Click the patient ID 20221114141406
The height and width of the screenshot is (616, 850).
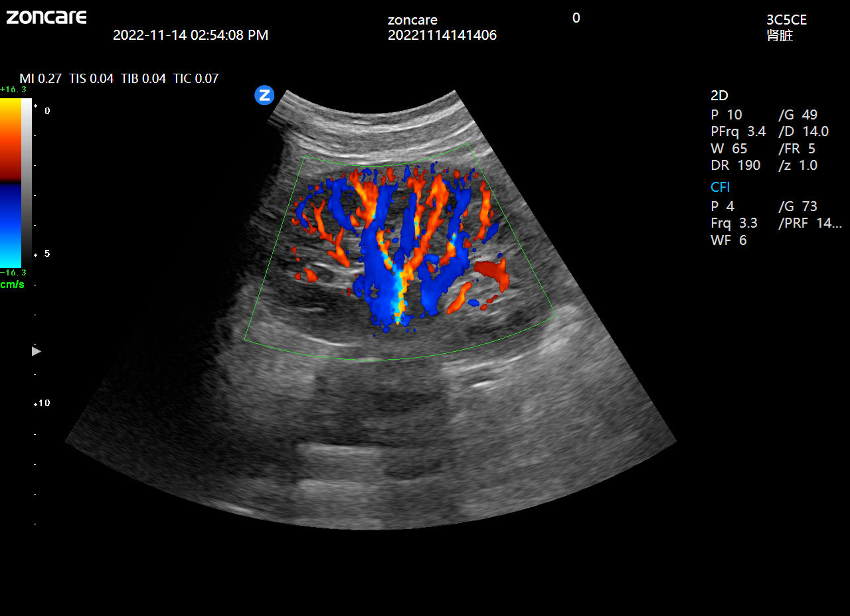click(442, 36)
